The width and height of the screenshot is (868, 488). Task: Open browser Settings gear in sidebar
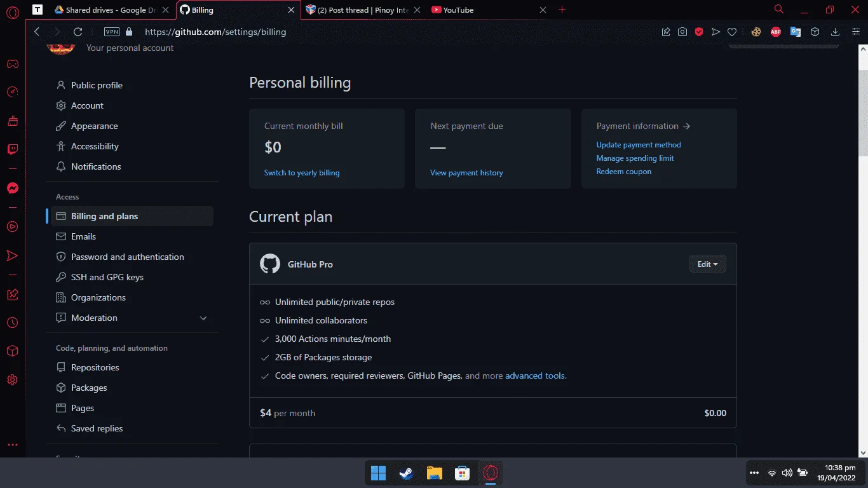pyautogui.click(x=12, y=380)
